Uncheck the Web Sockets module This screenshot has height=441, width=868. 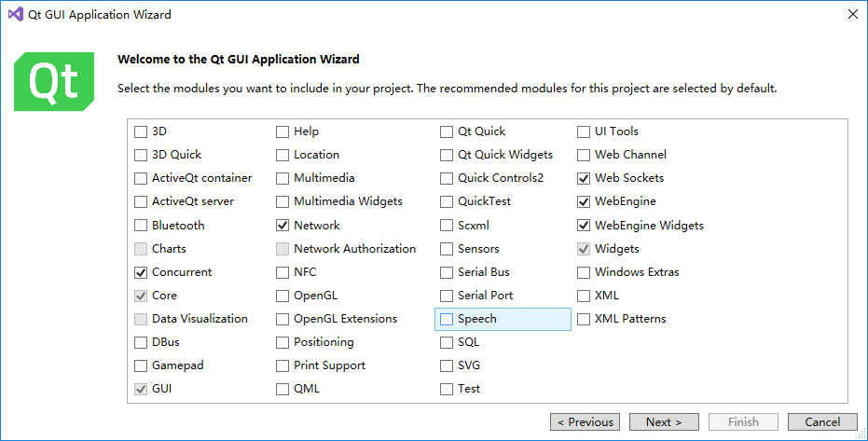point(584,178)
